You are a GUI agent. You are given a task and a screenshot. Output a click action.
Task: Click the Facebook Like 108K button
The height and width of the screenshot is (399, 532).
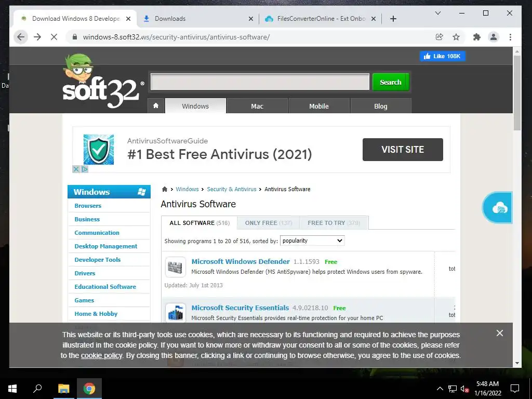coord(443,56)
